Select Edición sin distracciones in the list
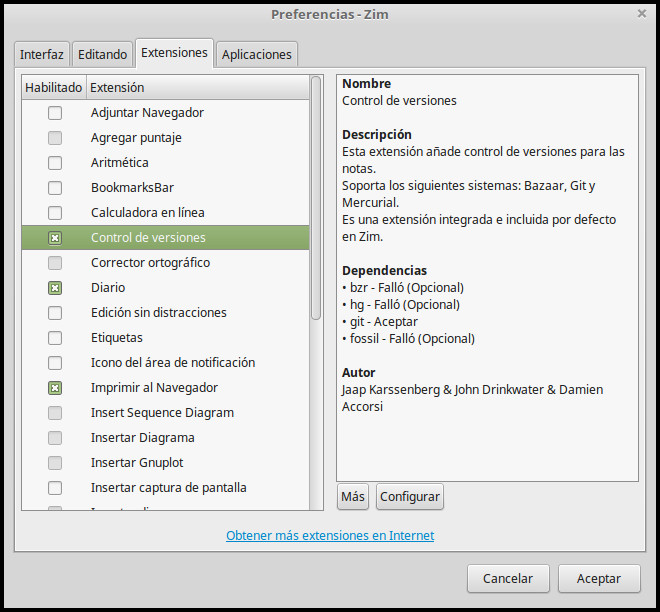The height and width of the screenshot is (612, 660). pos(159,313)
